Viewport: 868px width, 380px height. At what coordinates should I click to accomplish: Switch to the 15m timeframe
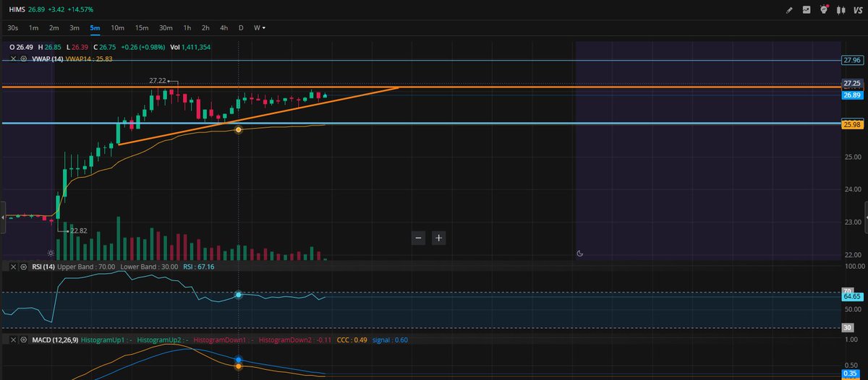[x=142, y=27]
